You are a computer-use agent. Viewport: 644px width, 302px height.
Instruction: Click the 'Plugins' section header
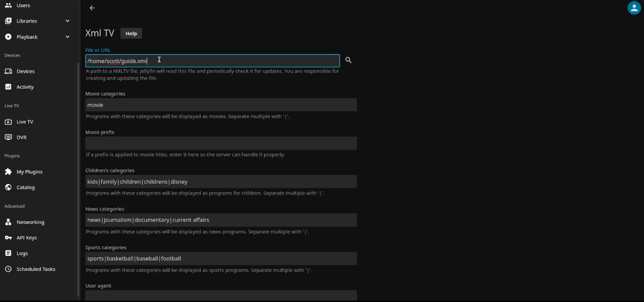(12, 156)
